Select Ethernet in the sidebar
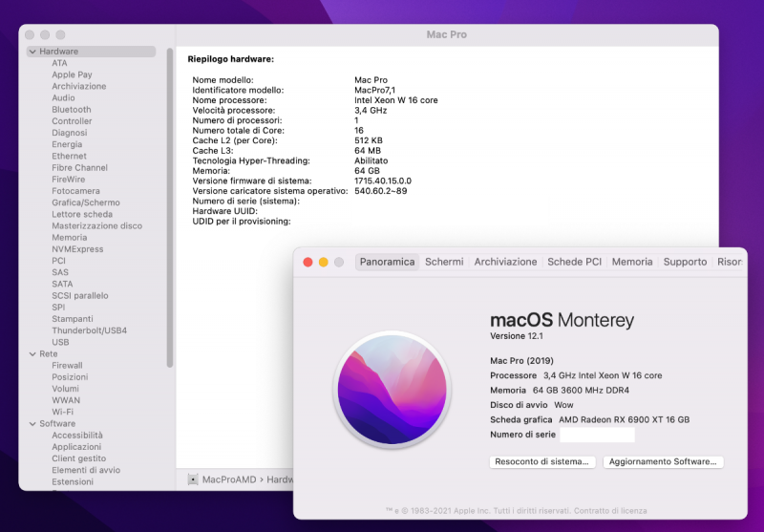 click(69, 156)
